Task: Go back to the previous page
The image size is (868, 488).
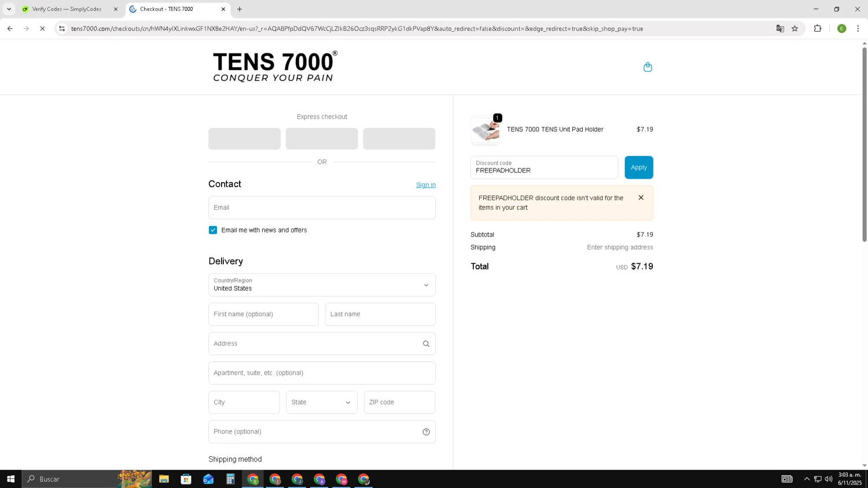Action: [10, 28]
